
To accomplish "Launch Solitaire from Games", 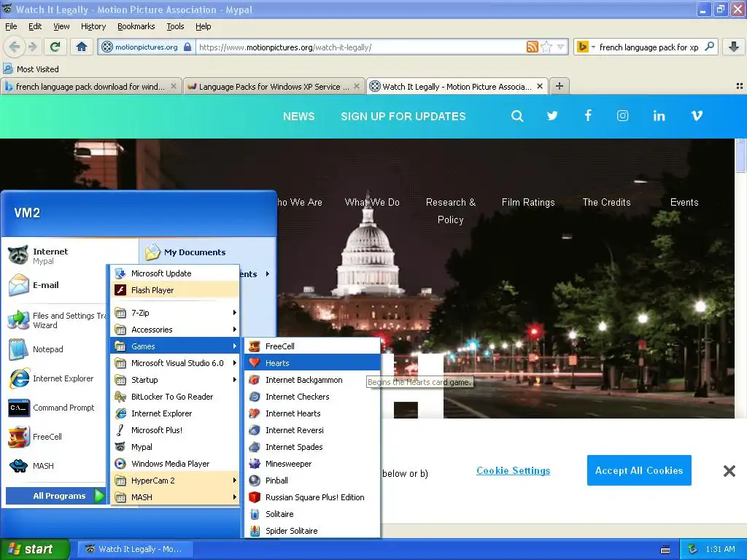I will click(x=312, y=514).
